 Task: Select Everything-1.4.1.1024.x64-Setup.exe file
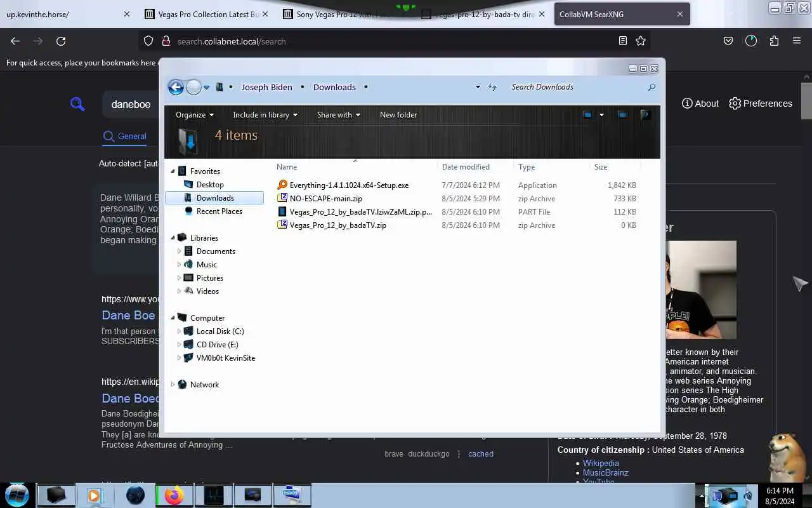pyautogui.click(x=349, y=185)
